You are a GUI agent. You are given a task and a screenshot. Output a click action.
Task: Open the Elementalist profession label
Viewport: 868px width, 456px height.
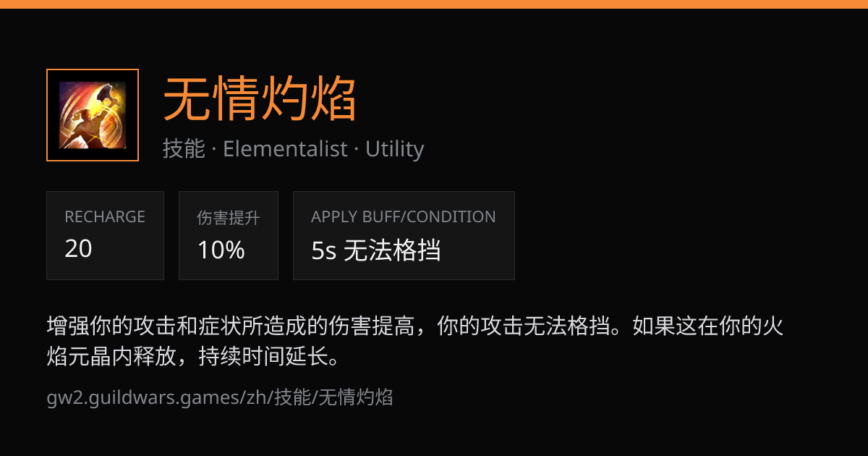[x=285, y=149]
